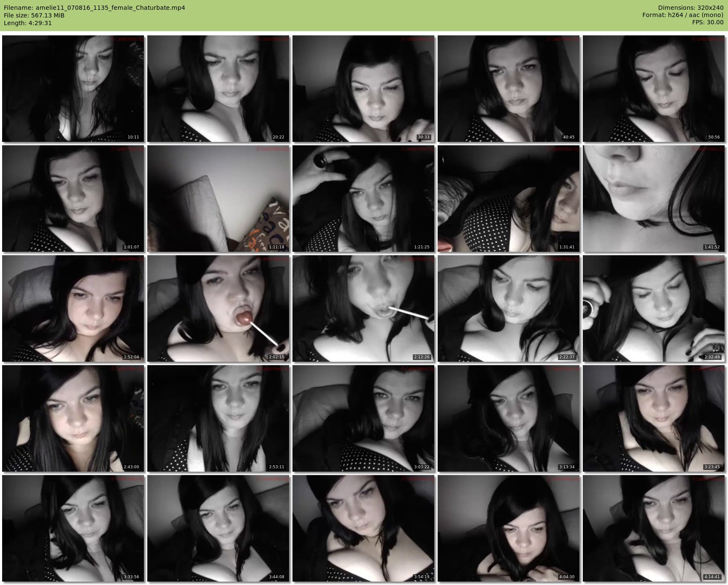Viewport: 728px width, 585px height.
Task: Click the last thumbnail at 4:14:41
Action: (x=653, y=528)
